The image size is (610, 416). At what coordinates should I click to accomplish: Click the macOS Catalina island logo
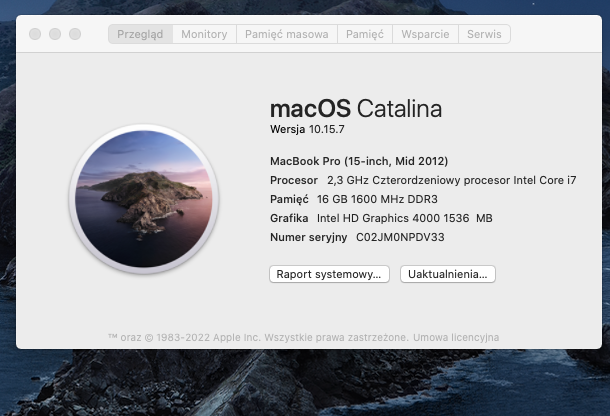pos(144,199)
